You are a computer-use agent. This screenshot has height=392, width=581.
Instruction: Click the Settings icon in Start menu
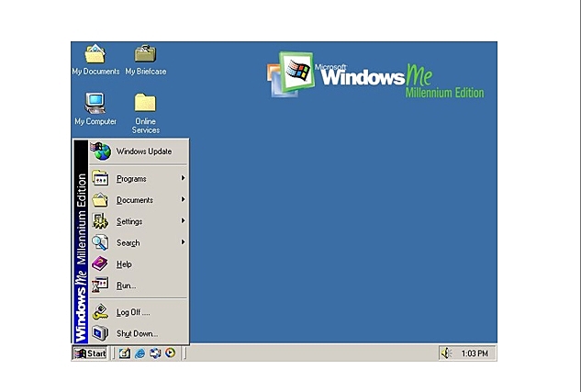pyautogui.click(x=100, y=221)
